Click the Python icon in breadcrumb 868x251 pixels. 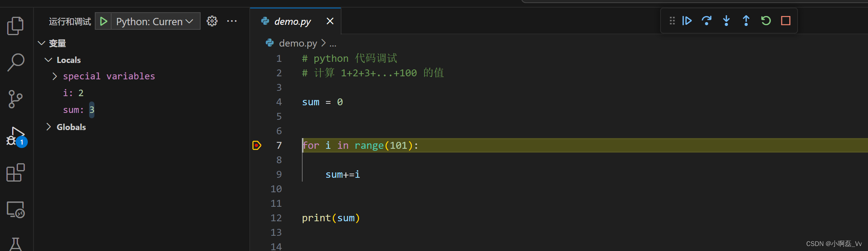[x=270, y=43]
